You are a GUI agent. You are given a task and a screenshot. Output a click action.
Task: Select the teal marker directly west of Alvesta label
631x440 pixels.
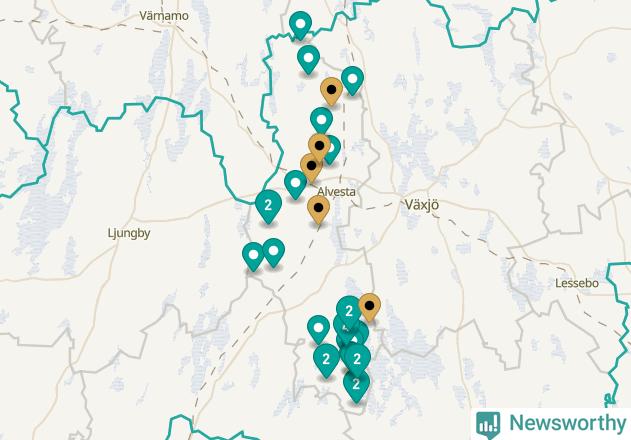coord(295,184)
